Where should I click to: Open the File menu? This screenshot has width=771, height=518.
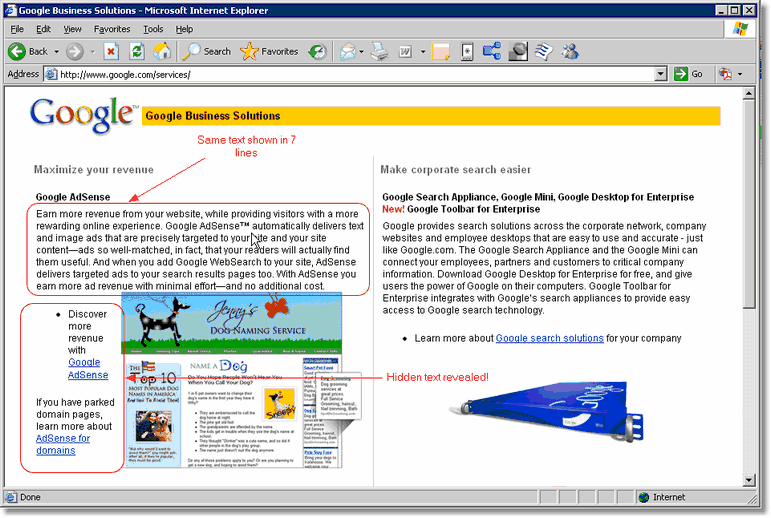17,29
